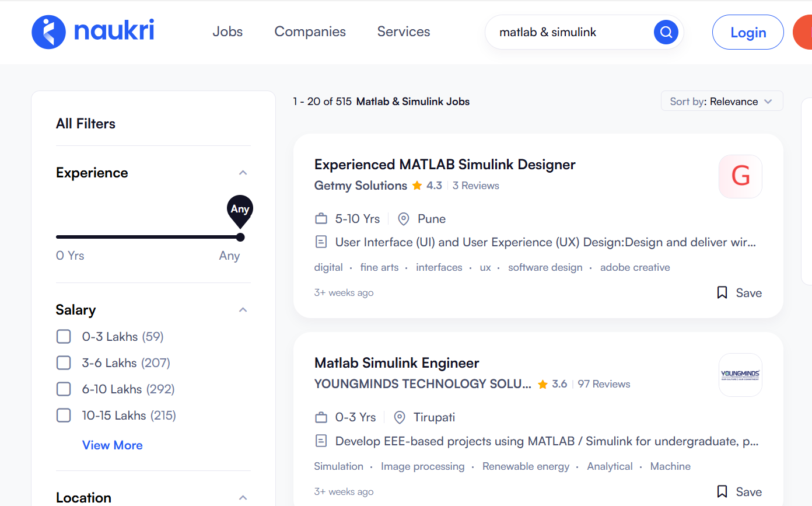The width and height of the screenshot is (812, 506).
Task: Click the search field containing 'matlab & simulink'
Action: point(569,32)
